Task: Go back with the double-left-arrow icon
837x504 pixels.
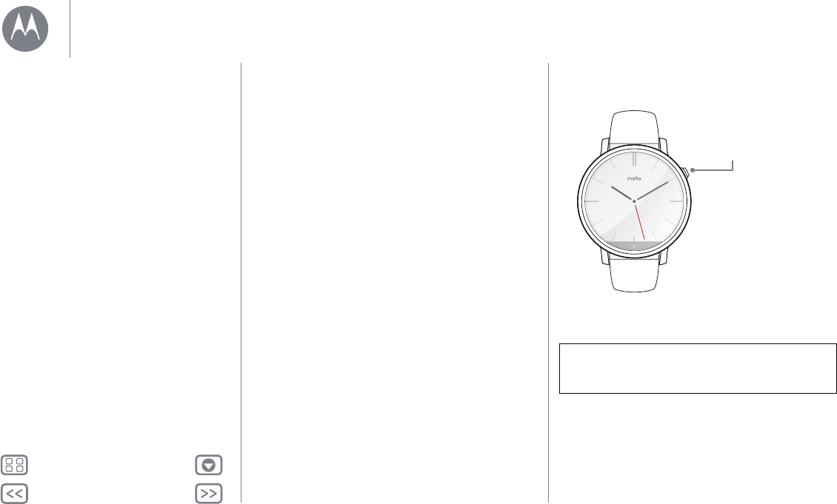Action: (x=14, y=494)
